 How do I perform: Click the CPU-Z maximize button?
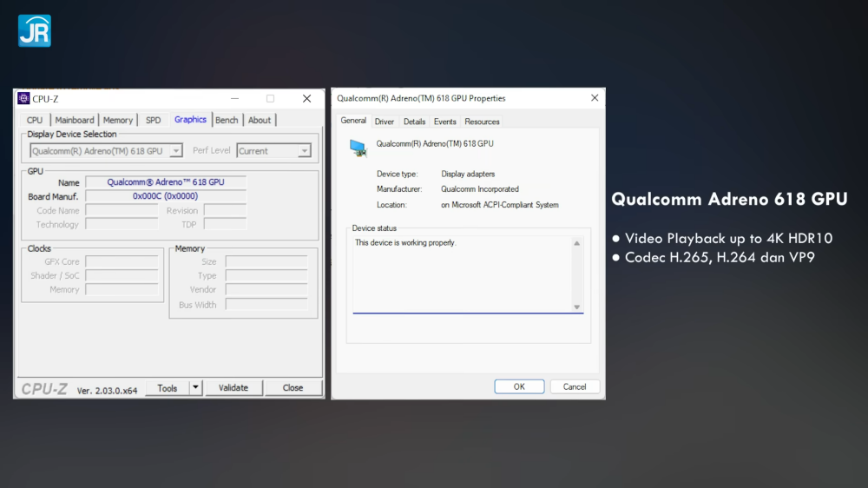[x=270, y=99]
